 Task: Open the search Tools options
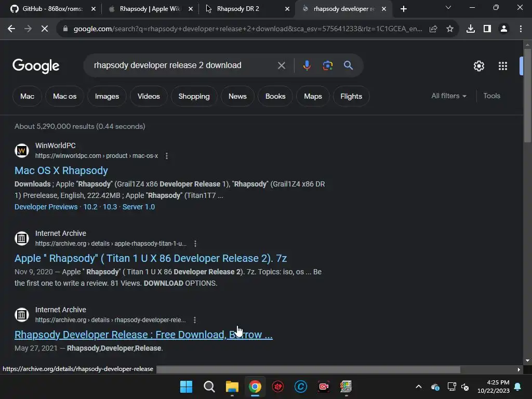coord(491,96)
